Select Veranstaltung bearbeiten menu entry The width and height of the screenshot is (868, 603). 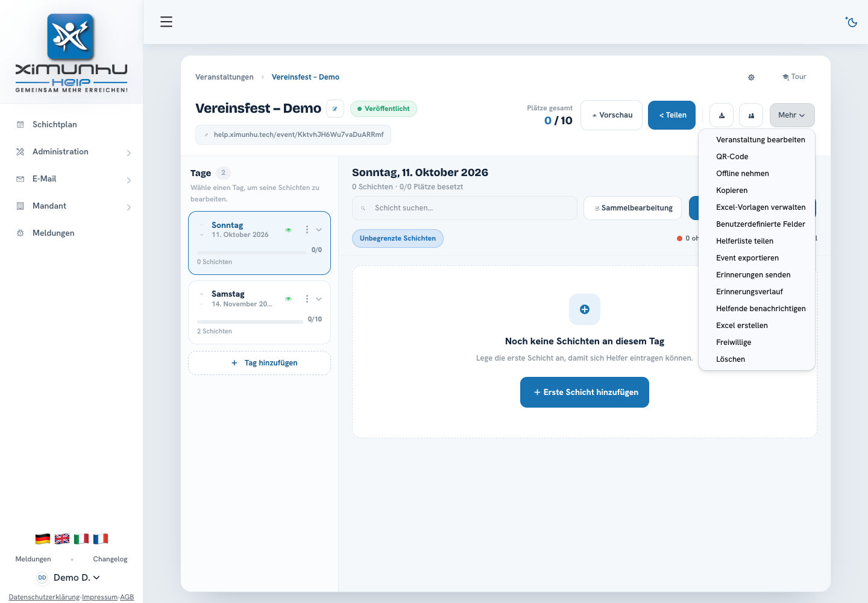click(x=761, y=140)
